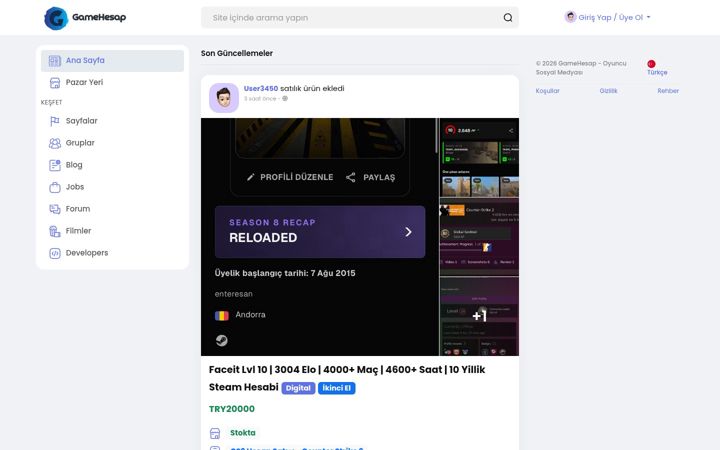Screen dimensions: 720x450
Task: Click the globe icon near post time
Action: click(285, 99)
